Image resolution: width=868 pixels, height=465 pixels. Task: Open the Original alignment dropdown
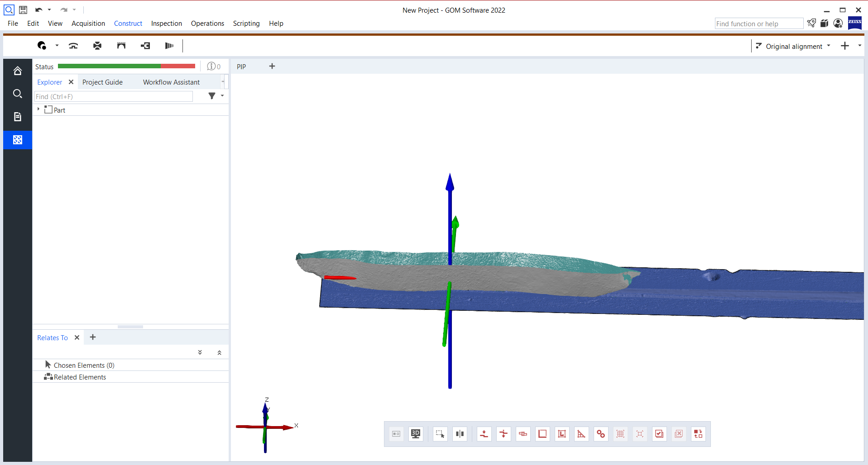[793, 46]
